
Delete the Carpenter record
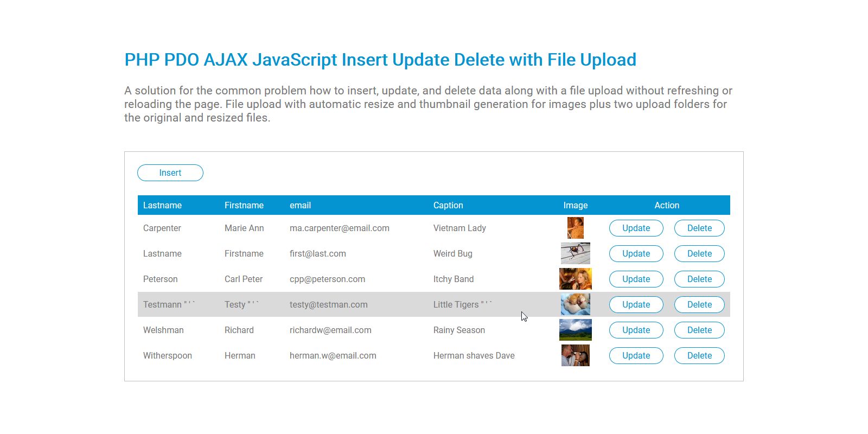click(x=699, y=228)
